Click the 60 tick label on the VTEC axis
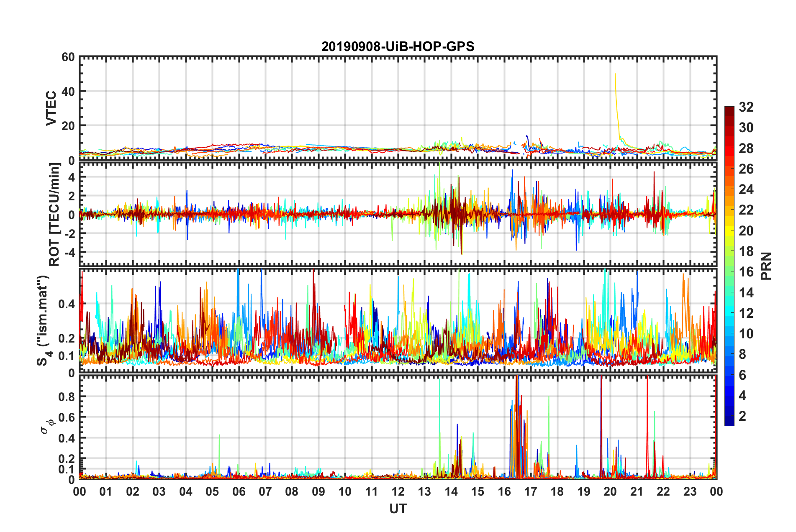The height and width of the screenshot is (532, 796). pos(68,57)
